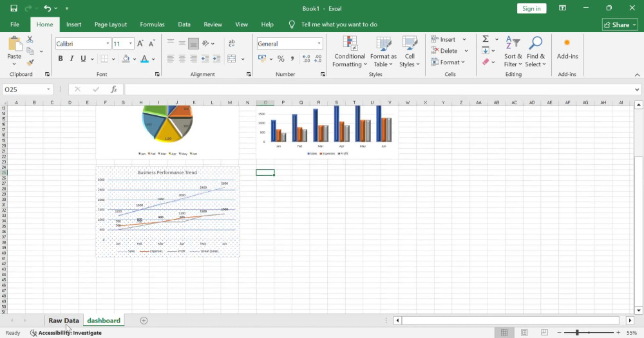Image resolution: width=644 pixels, height=338 pixels.
Task: Open the File tab
Action: (x=15, y=24)
